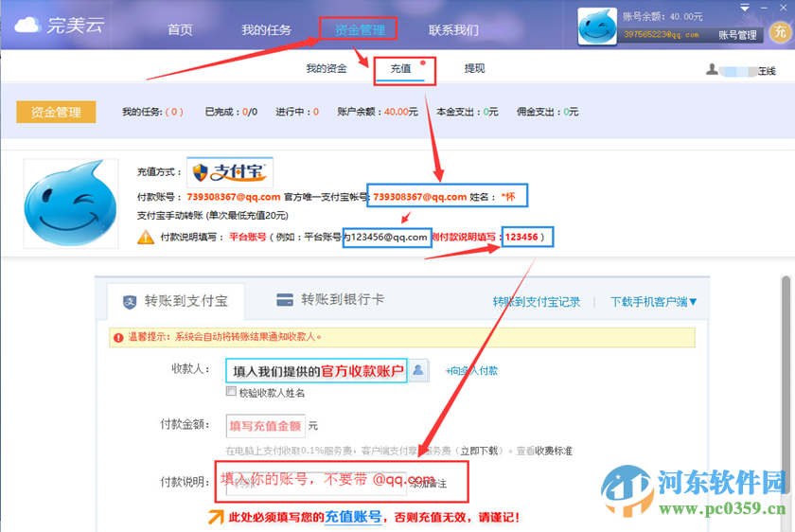The height and width of the screenshot is (532, 795).
Task: Click 进行中 status text
Action: click(x=297, y=112)
